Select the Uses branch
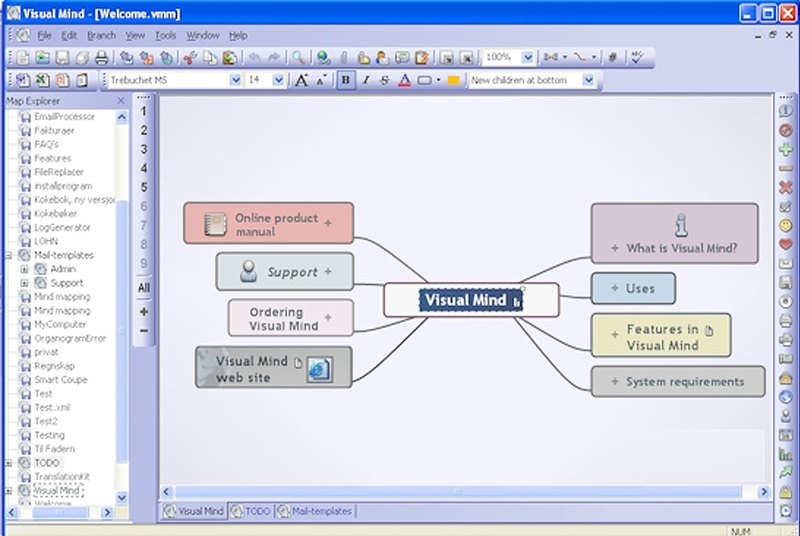Screen dimensions: 800x536 click(x=633, y=289)
